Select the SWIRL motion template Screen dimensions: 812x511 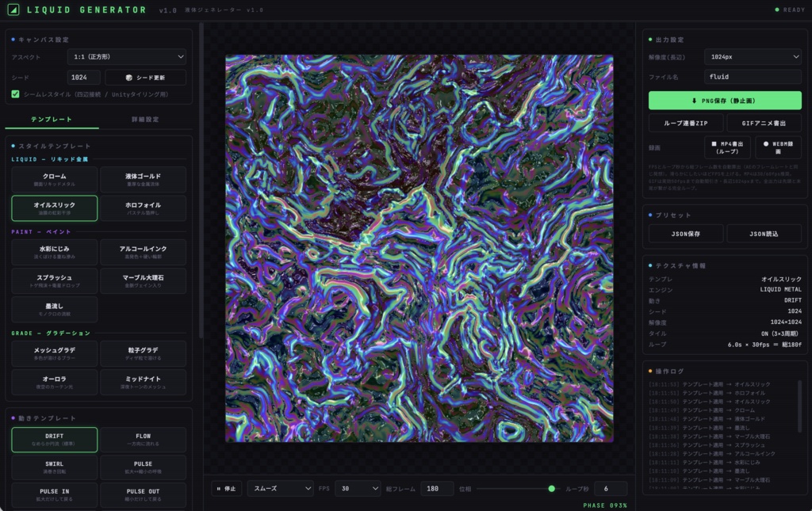[x=55, y=467]
